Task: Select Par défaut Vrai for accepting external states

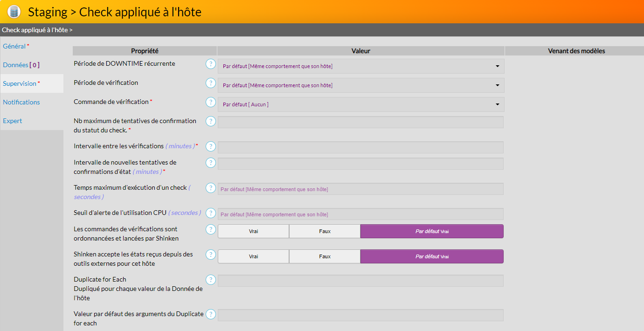Action: [432, 256]
